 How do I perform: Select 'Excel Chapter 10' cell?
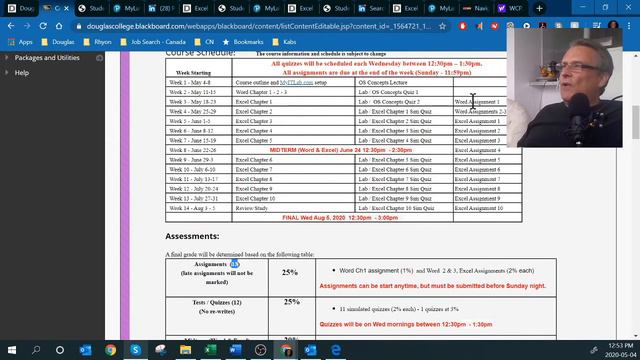click(293, 198)
